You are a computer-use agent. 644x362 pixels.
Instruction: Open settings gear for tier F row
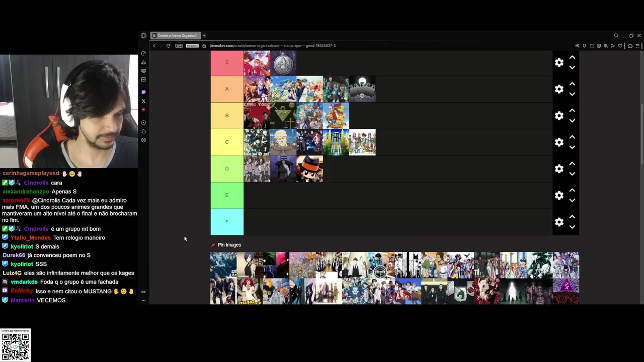[x=559, y=222]
